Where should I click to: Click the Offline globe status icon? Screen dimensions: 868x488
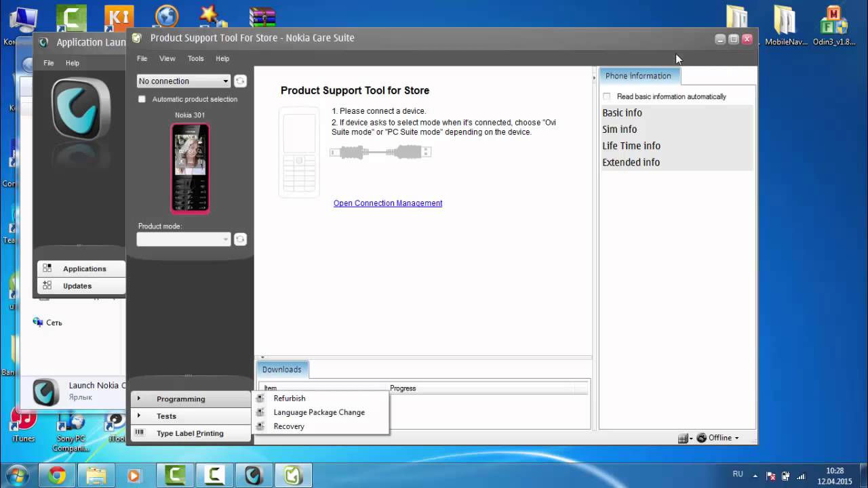[702, 438]
